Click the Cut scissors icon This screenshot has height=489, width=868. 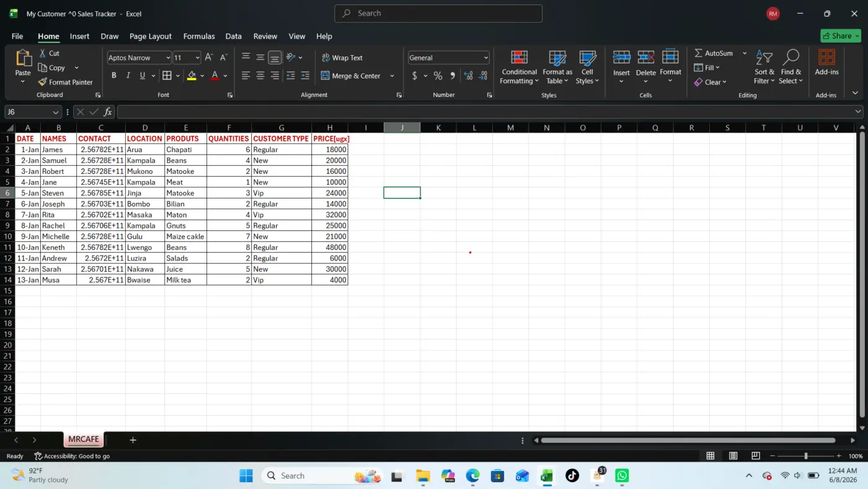(x=42, y=53)
